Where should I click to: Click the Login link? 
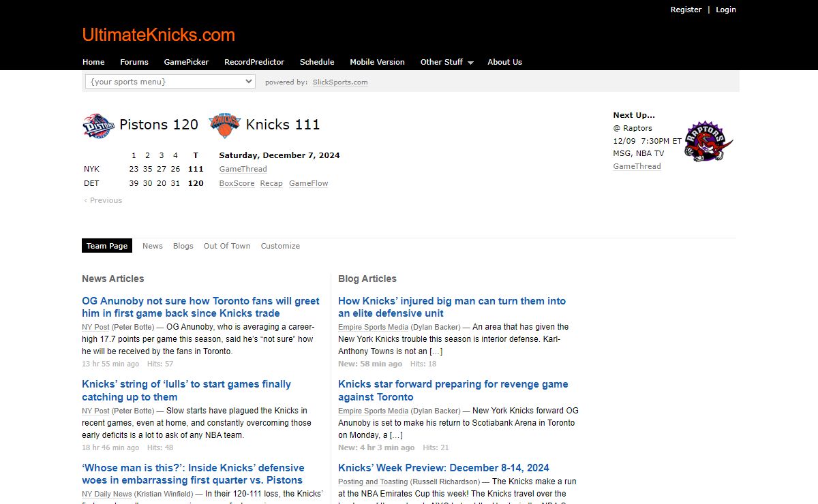(726, 10)
